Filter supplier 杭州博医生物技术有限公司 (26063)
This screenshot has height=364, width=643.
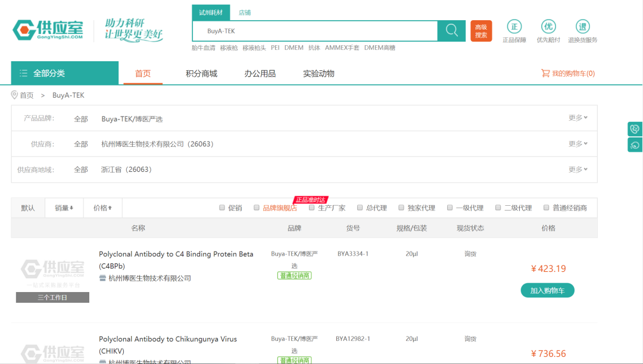pos(157,144)
